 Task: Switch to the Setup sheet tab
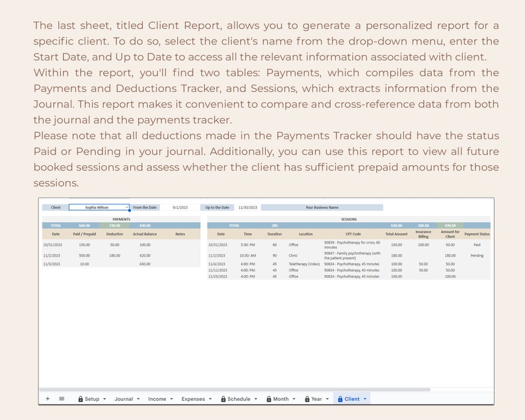92,399
